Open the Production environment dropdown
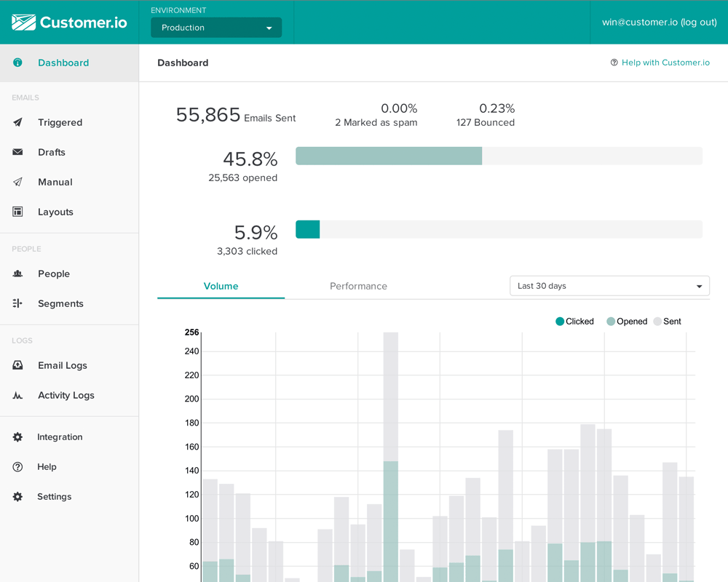728x582 pixels. (216, 28)
